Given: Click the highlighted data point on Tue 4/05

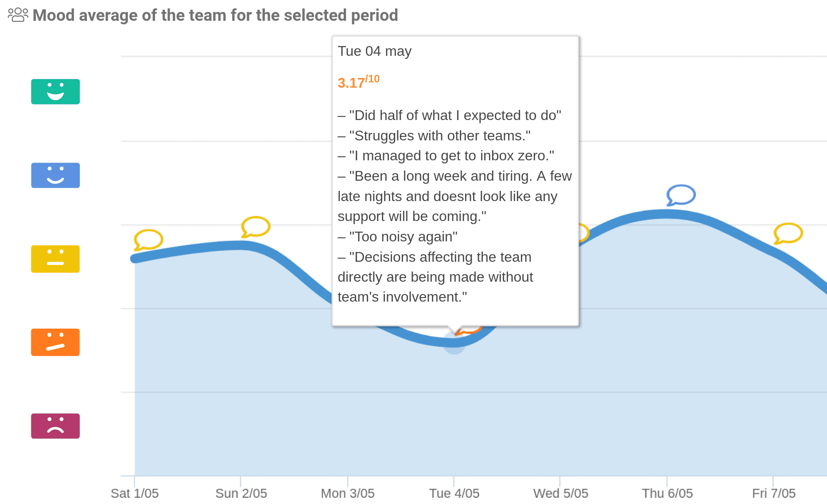Looking at the screenshot, I should [x=454, y=342].
